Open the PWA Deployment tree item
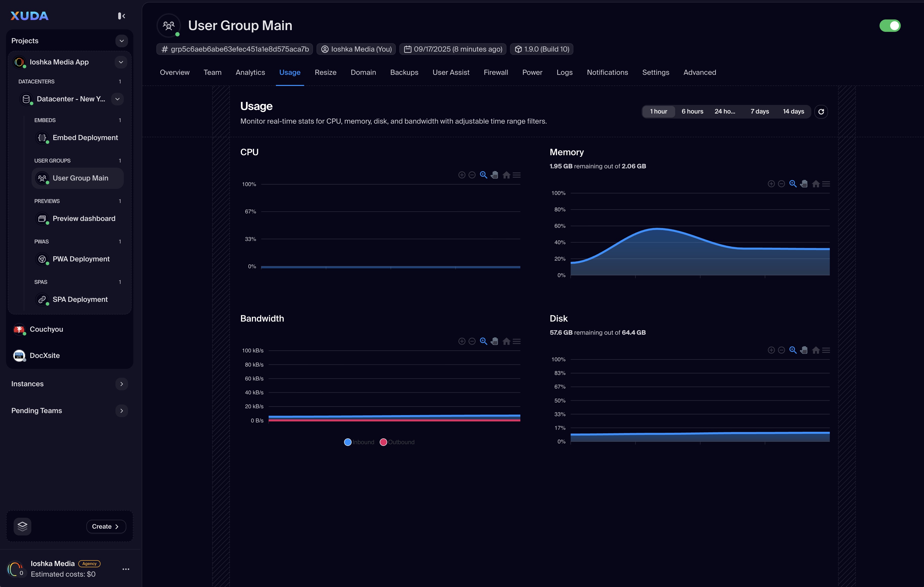 81,259
